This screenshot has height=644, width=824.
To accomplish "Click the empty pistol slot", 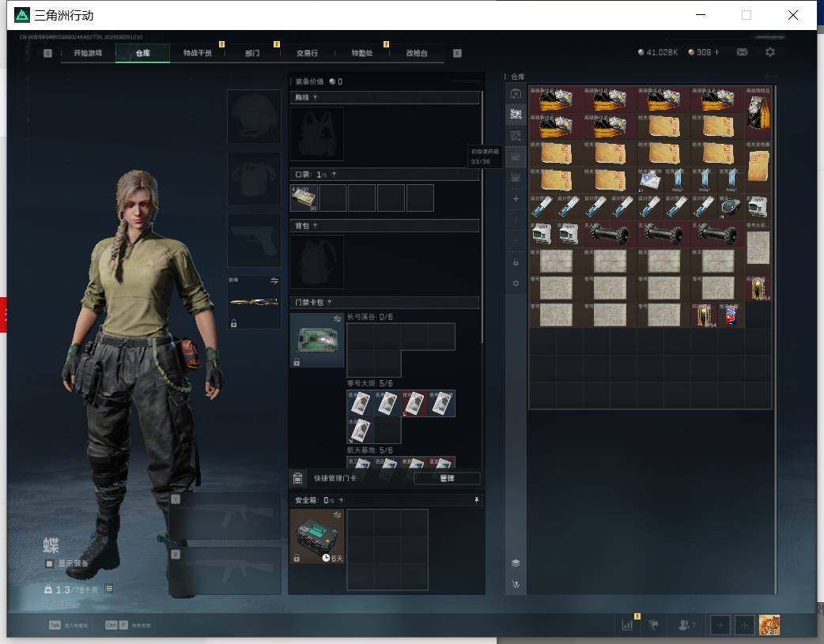I will (x=254, y=240).
